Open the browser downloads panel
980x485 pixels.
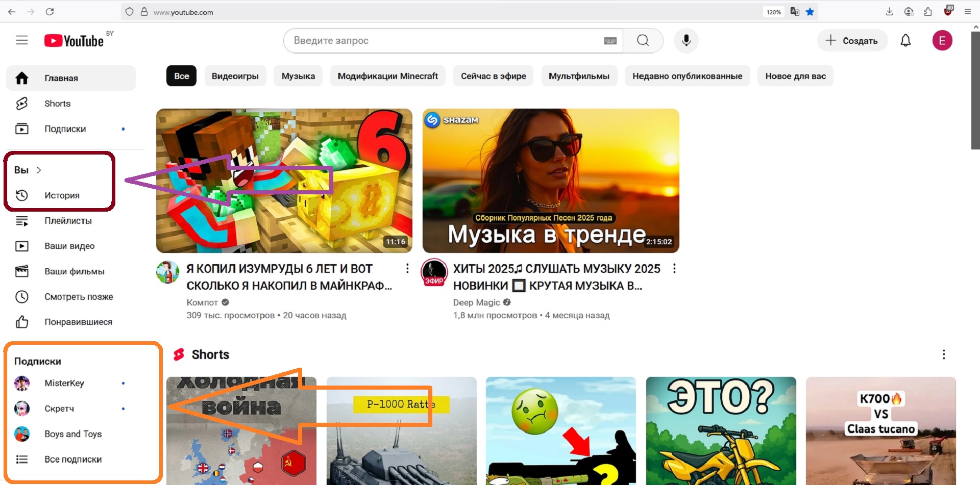point(889,12)
